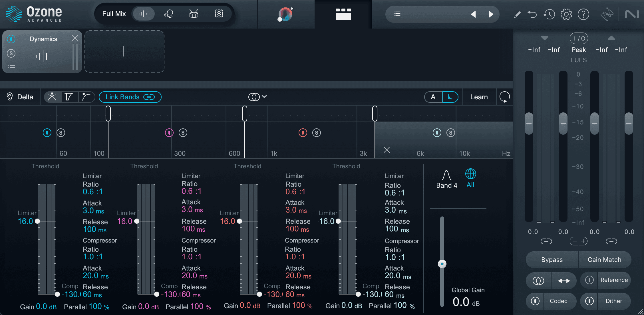This screenshot has height=315, width=644.
Task: Expand the stereo channel mode dropdown
Action: (x=257, y=97)
